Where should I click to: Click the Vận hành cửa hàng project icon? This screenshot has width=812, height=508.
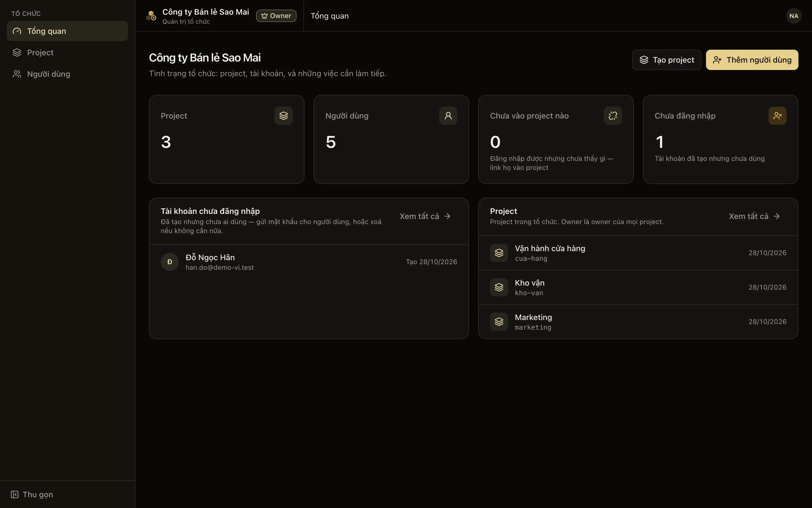[x=499, y=253]
